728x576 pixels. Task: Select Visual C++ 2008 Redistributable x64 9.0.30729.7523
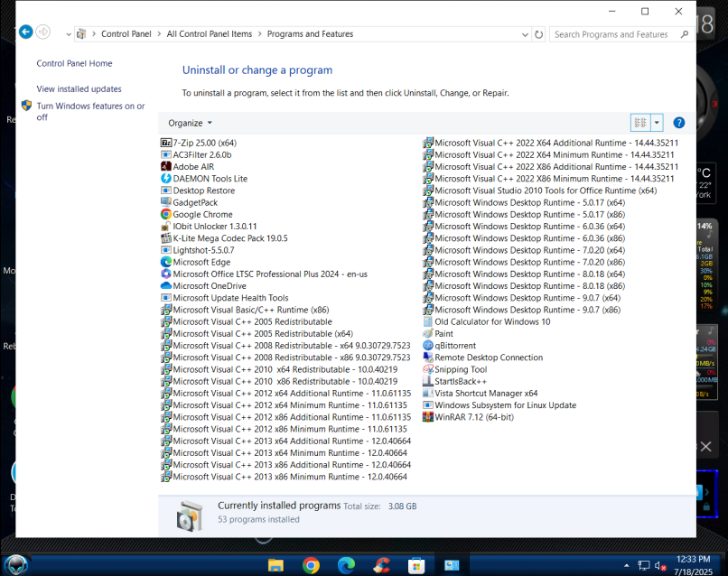286,345
